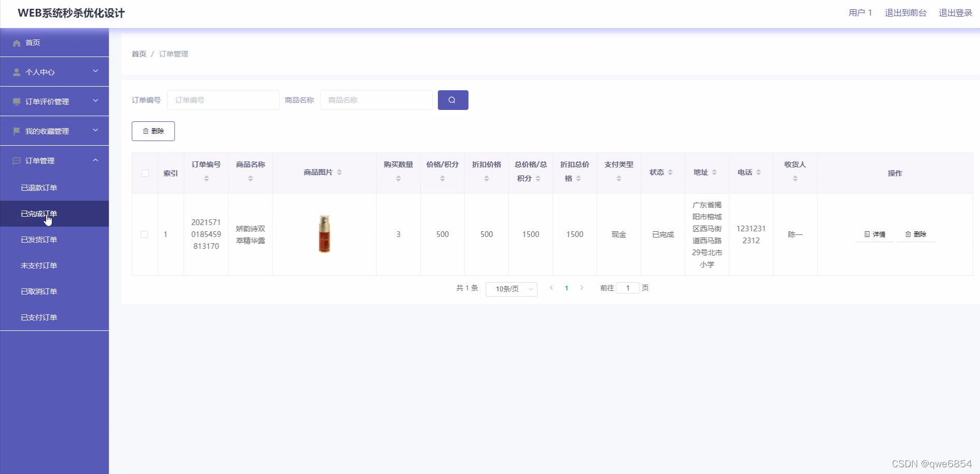Click the product image thumbnail
This screenshot has width=980, height=474.
click(324, 234)
